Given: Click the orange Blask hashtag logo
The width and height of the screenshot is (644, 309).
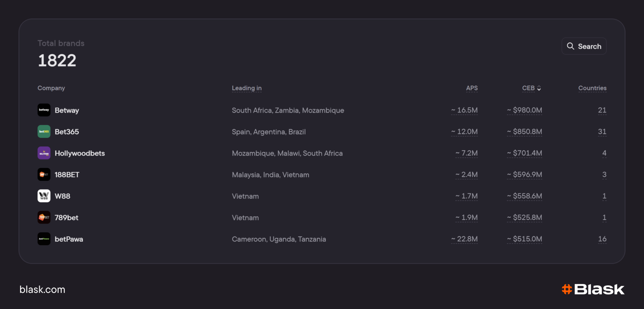Looking at the screenshot, I should pos(567,289).
